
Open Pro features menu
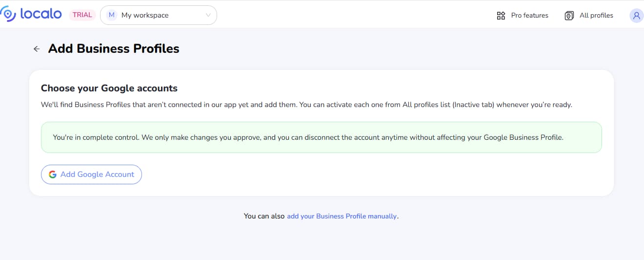[523, 16]
